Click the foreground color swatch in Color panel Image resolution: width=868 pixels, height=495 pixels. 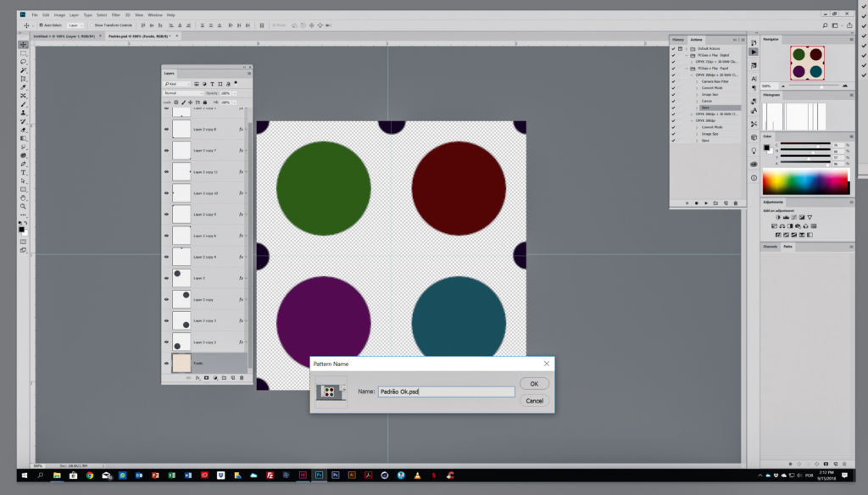tap(766, 147)
